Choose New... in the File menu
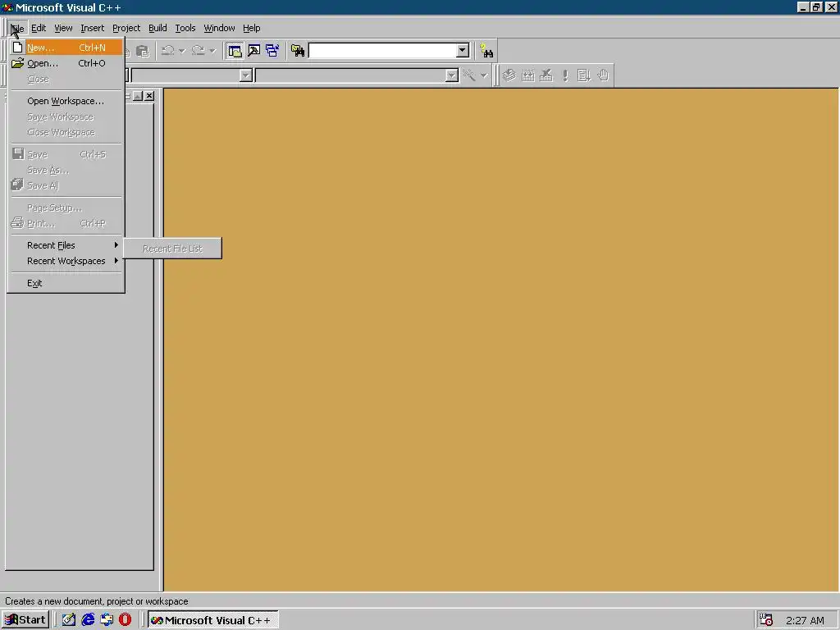Screen dimensions: 840x630 pos(66,48)
